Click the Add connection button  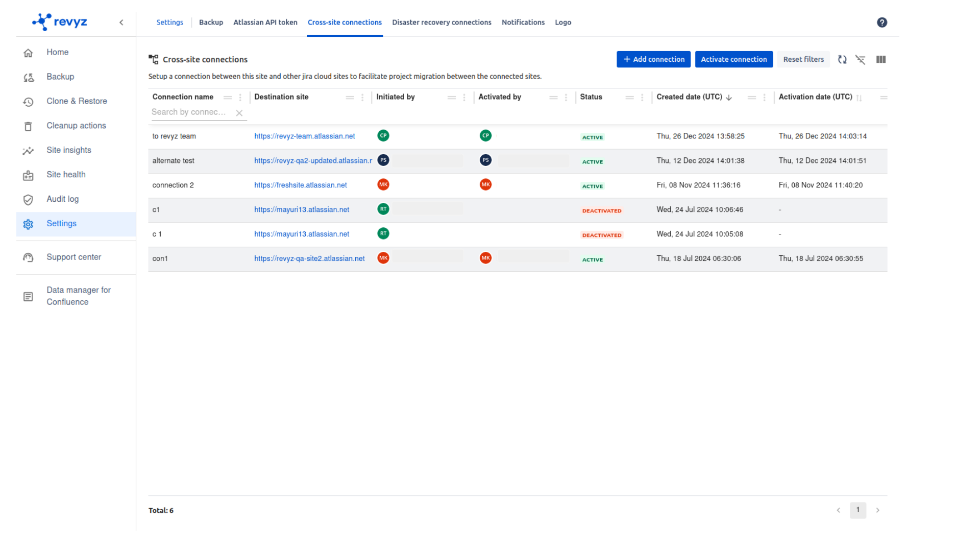pyautogui.click(x=653, y=60)
